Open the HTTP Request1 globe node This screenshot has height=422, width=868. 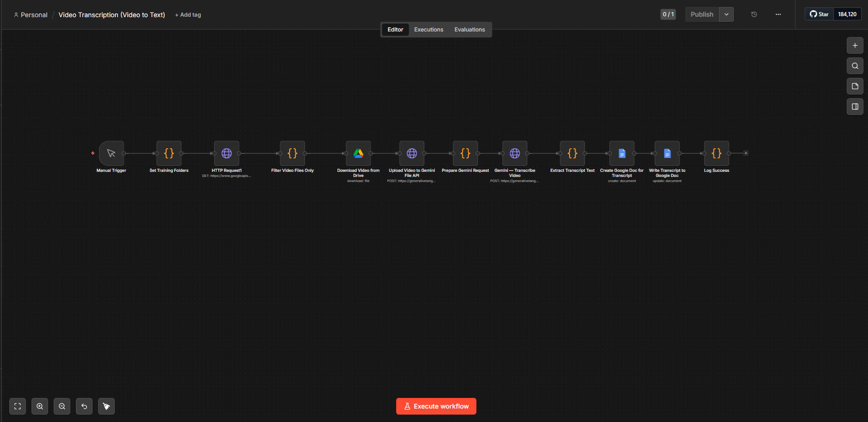click(x=227, y=153)
